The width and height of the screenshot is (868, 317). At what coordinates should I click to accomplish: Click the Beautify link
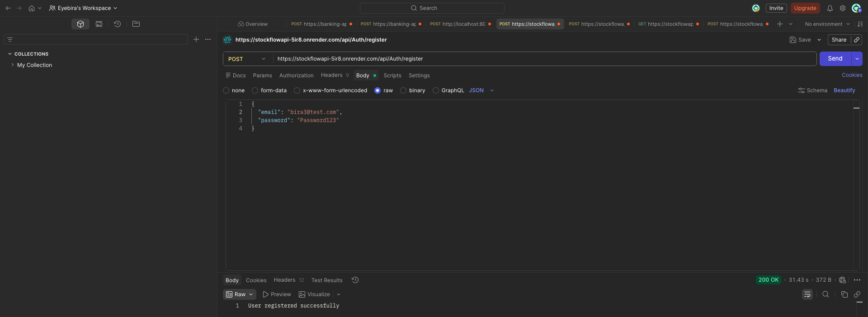pyautogui.click(x=844, y=90)
